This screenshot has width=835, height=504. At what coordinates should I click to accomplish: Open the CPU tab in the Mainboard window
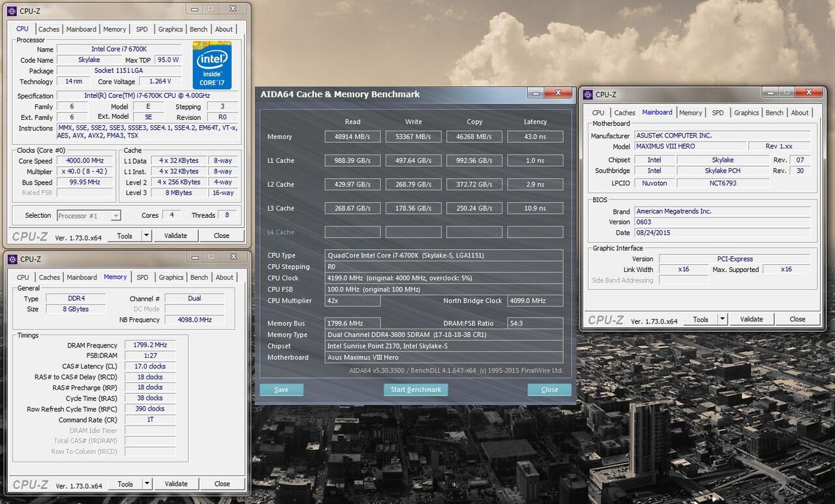tap(598, 113)
